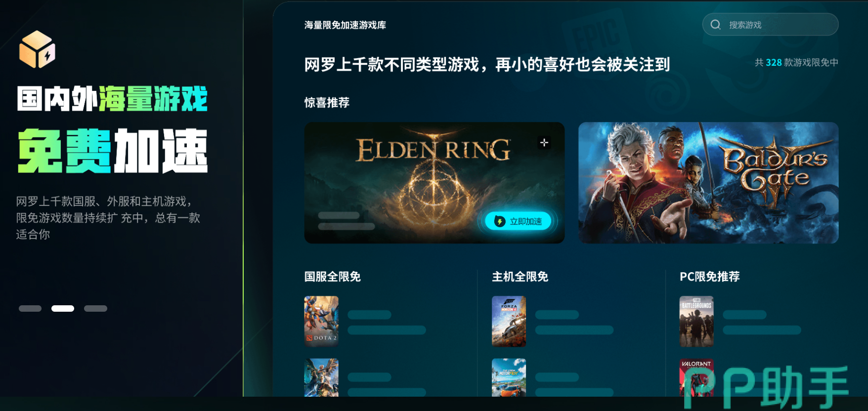
Task: Click the box logo above 国内外海量游戏
Action: pyautogui.click(x=37, y=49)
